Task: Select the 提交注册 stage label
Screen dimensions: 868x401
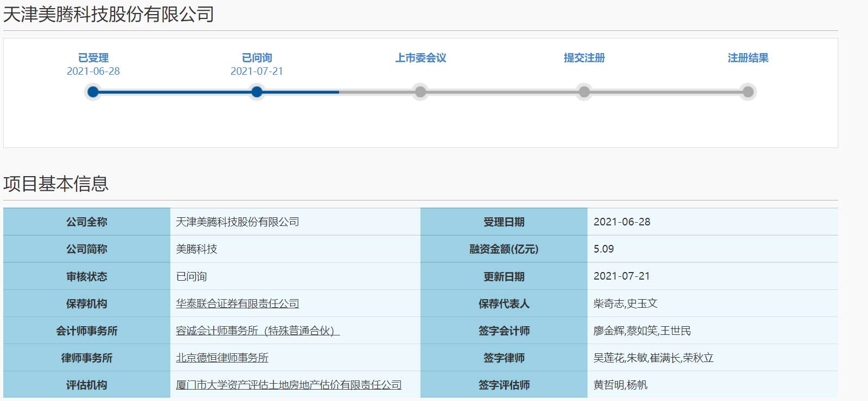Action: click(584, 58)
